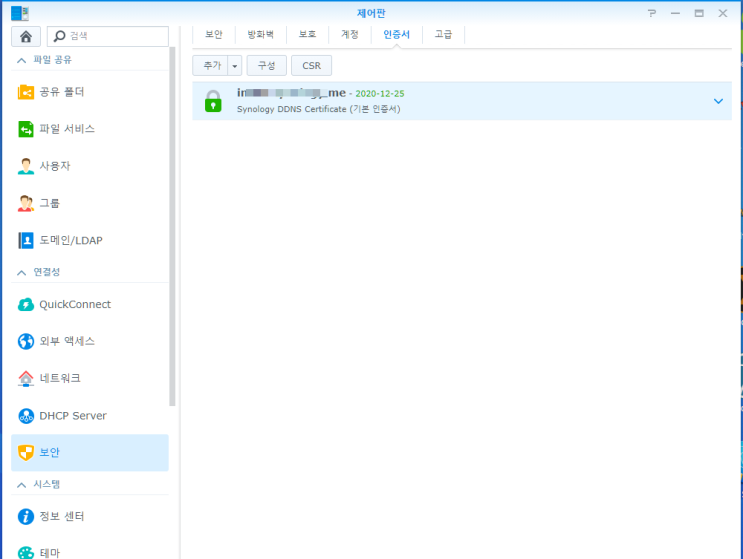Screen dimensions: 743x559
Task: Minimize the 제어판 window
Action: (675, 13)
